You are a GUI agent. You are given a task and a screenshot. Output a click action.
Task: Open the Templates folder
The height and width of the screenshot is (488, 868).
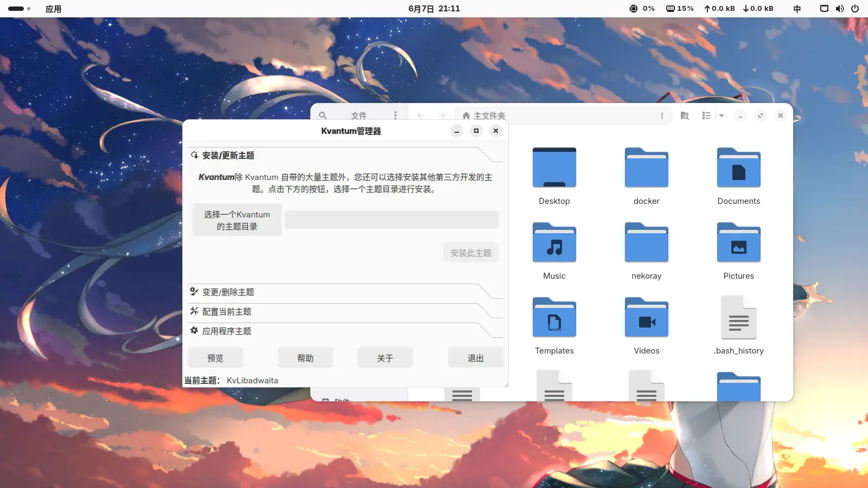(x=554, y=317)
